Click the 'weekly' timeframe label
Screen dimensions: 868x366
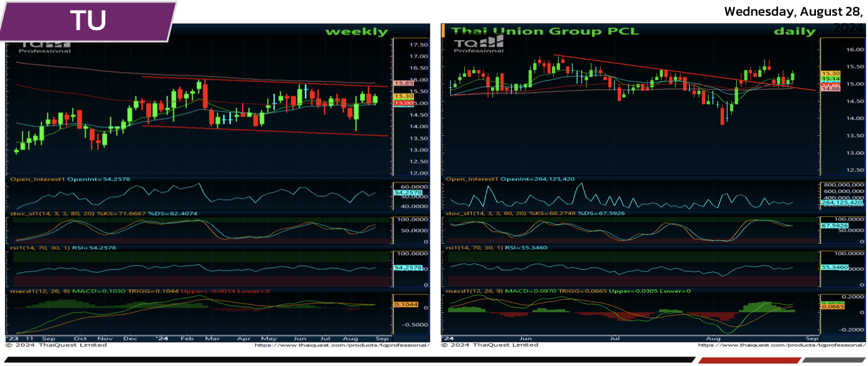click(357, 31)
